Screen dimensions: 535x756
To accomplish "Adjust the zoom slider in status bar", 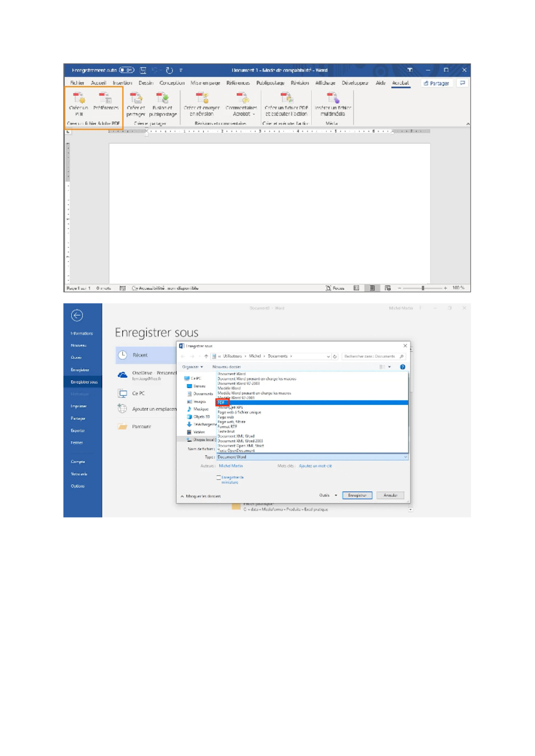I will (x=423, y=288).
